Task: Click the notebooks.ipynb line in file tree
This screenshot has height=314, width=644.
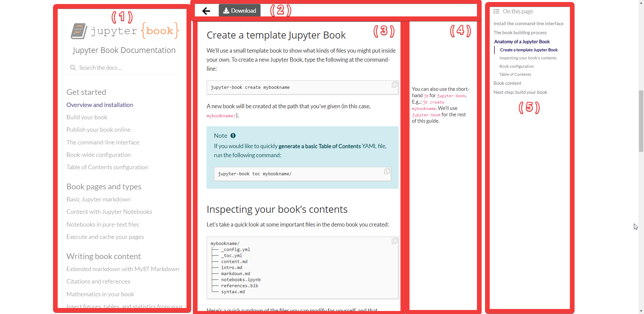Action: coord(241,280)
